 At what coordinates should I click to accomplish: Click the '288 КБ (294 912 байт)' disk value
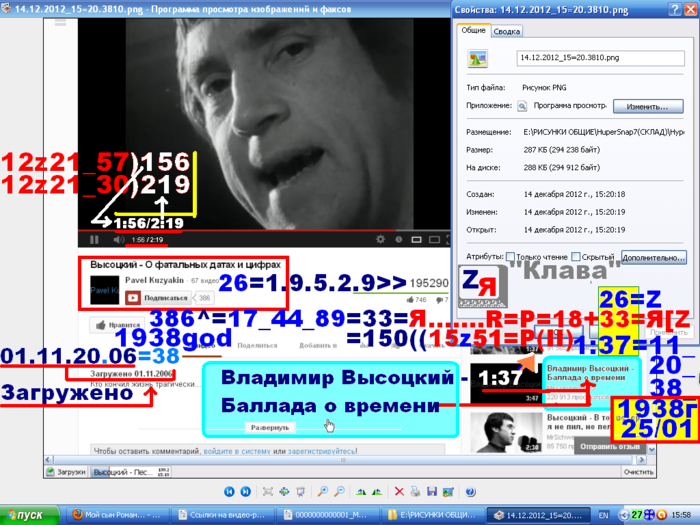(x=562, y=168)
